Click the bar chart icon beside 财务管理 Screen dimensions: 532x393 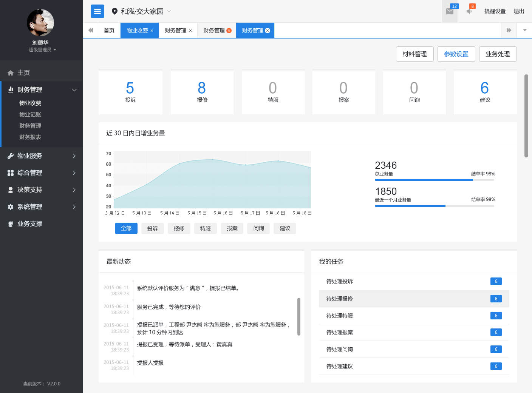(x=11, y=89)
